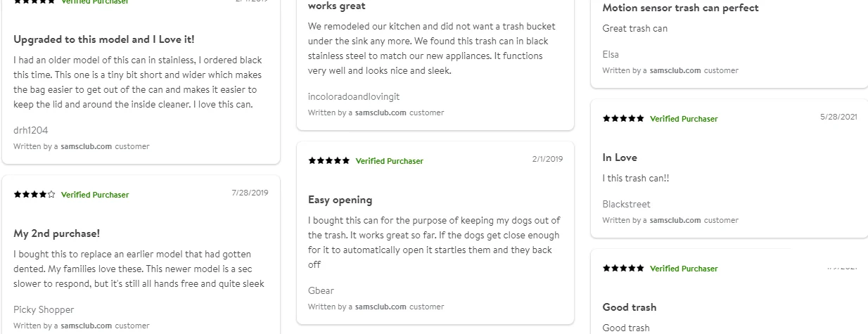868x334 pixels.
Task: Select the 'Easy opening' review heading
Action: [340, 200]
